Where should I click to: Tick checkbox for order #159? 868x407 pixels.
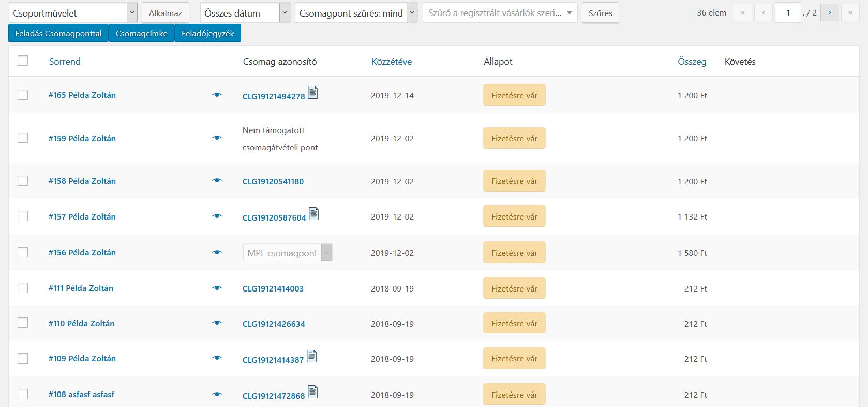tap(23, 138)
